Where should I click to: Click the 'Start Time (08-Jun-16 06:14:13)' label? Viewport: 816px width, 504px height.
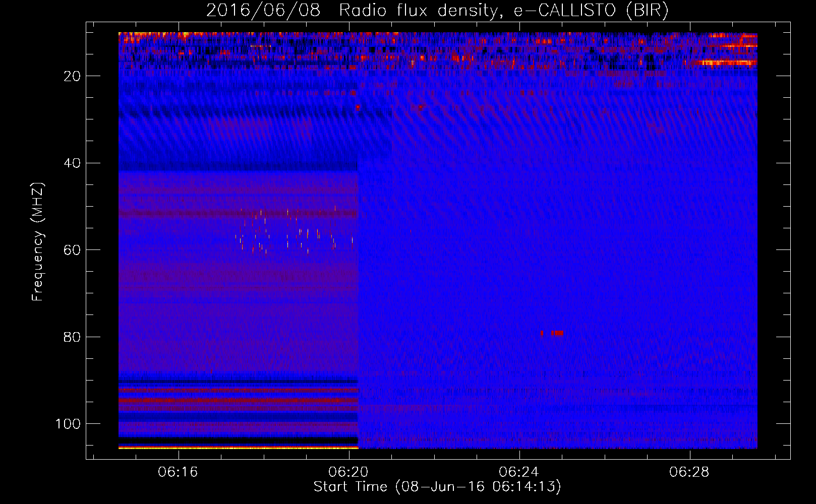(437, 487)
